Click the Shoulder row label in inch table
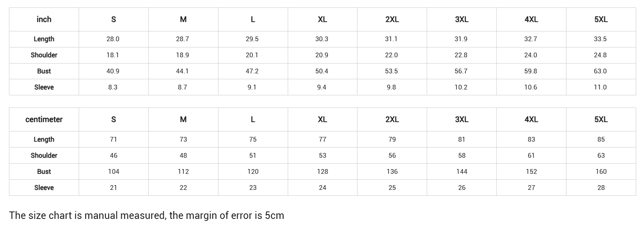The height and width of the screenshot is (235, 644). click(44, 55)
